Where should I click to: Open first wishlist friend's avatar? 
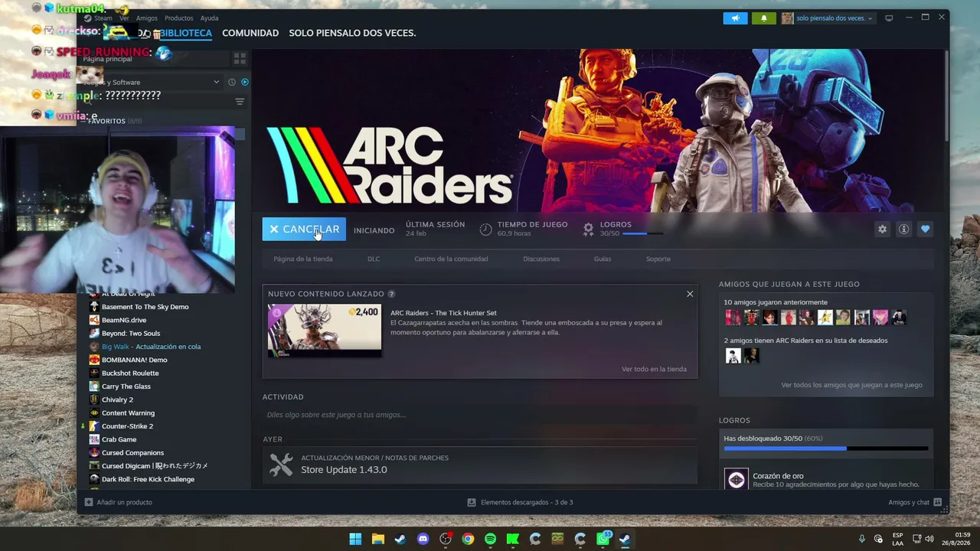(x=733, y=356)
